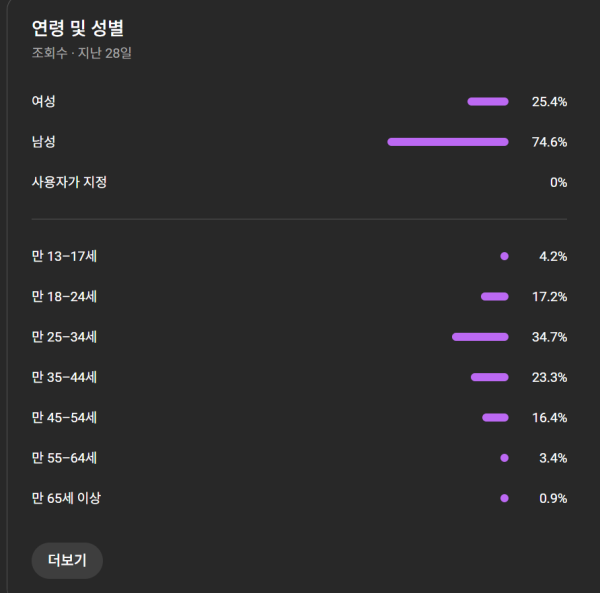
Task: Click the 조회수 · 지난 28일 subtitle
Action: coord(82,53)
